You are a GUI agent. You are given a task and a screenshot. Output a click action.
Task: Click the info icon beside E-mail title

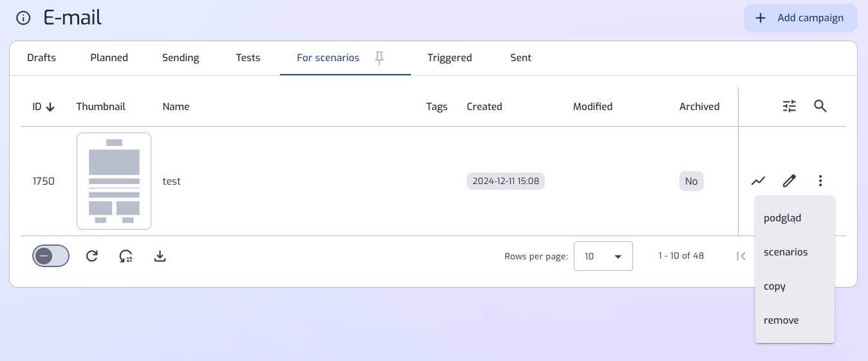click(x=23, y=18)
